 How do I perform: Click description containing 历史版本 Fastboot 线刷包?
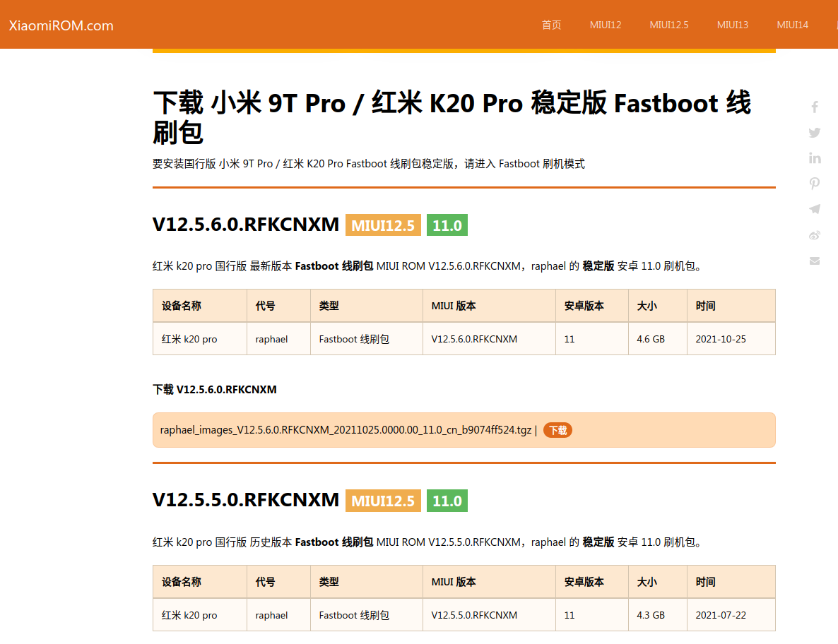[x=427, y=542]
